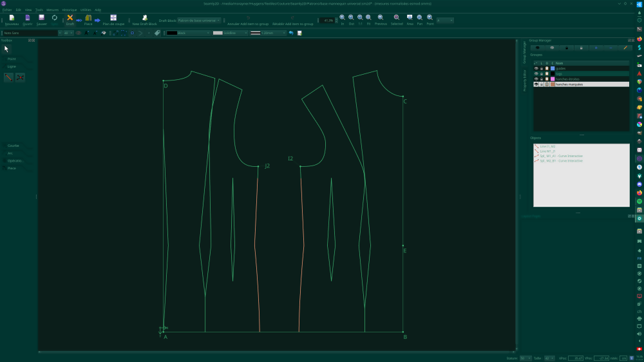This screenshot has width=644, height=362.
Task: Click the Zoom Pan icon
Action: coord(419,17)
